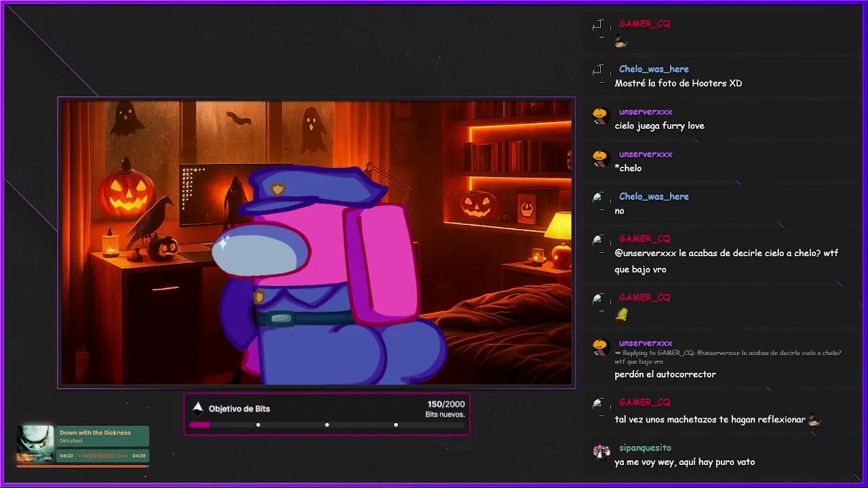Click message 'ya me voy wey, aquí hay puro vato'

click(684, 462)
